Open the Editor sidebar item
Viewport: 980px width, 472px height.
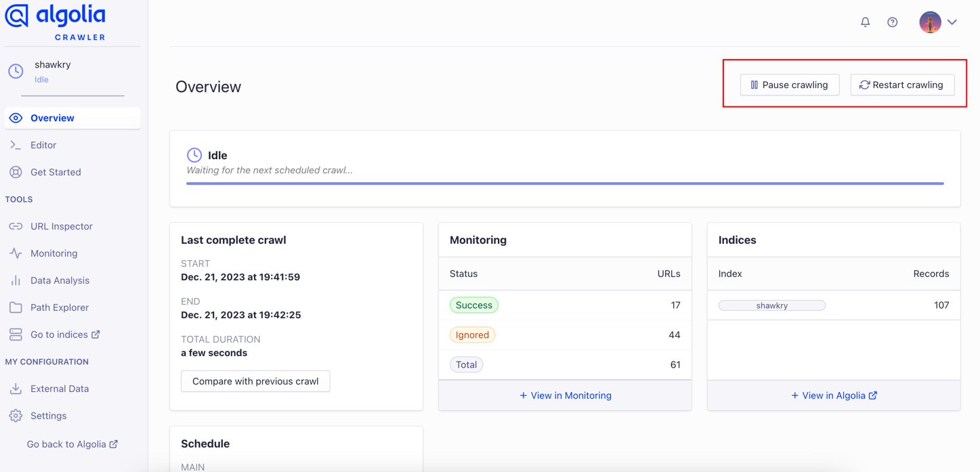coord(43,145)
